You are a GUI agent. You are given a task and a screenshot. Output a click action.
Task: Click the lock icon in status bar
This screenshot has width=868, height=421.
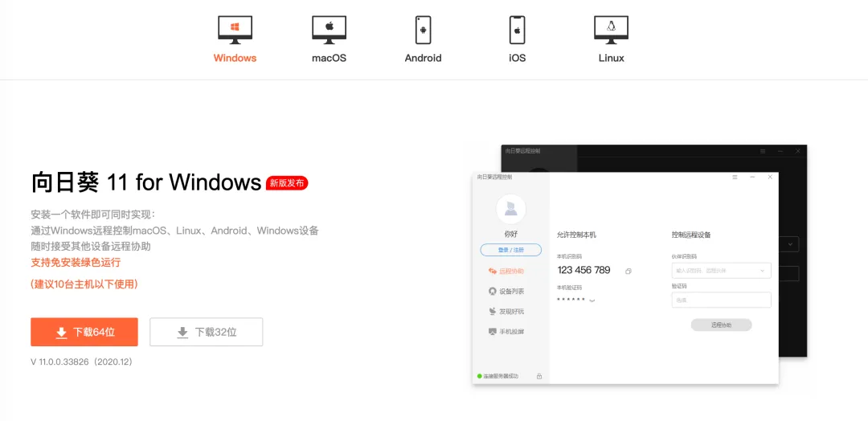pyautogui.click(x=539, y=376)
